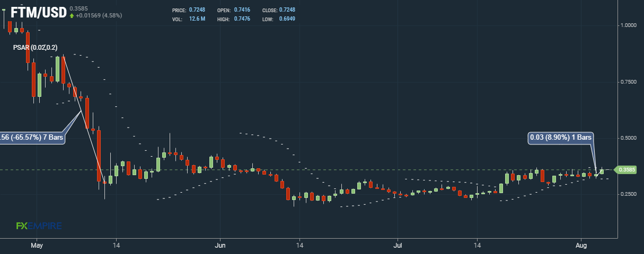This screenshot has width=644, height=254.
Task: Click the FTM/USD pair title
Action: pyautogui.click(x=38, y=12)
